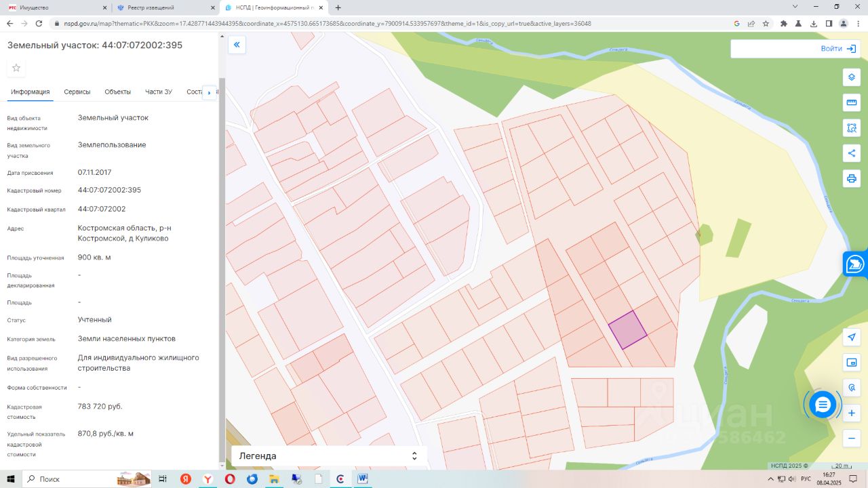Collapse the info side panel with double-chevron
Viewport: 868px width, 488px height.
pos(237,45)
